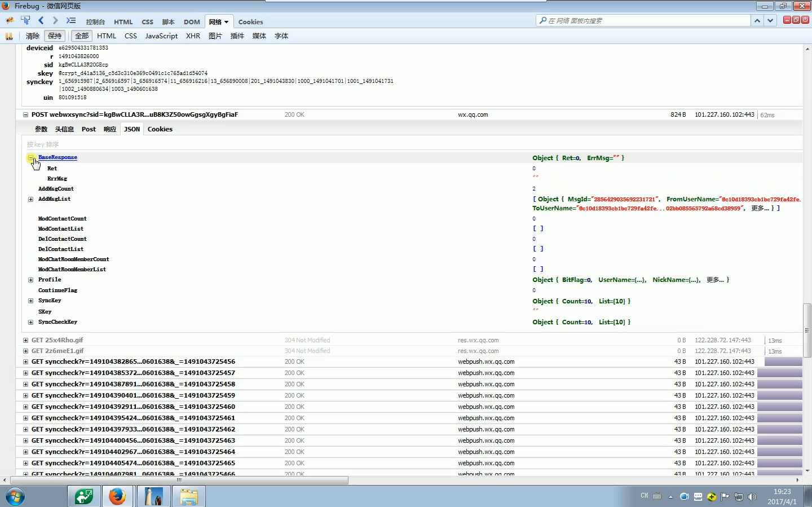Open File Explorer folder in taskbar
Viewport: 812px width, 507px height.
(x=189, y=497)
